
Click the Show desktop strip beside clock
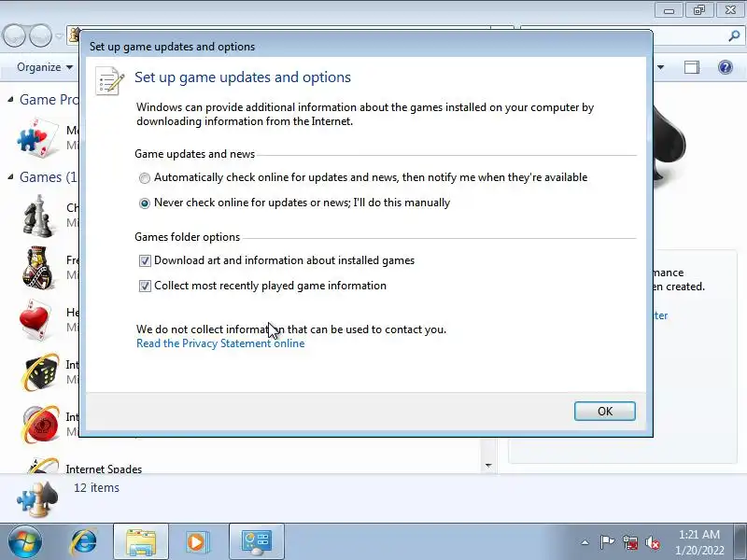point(741,542)
